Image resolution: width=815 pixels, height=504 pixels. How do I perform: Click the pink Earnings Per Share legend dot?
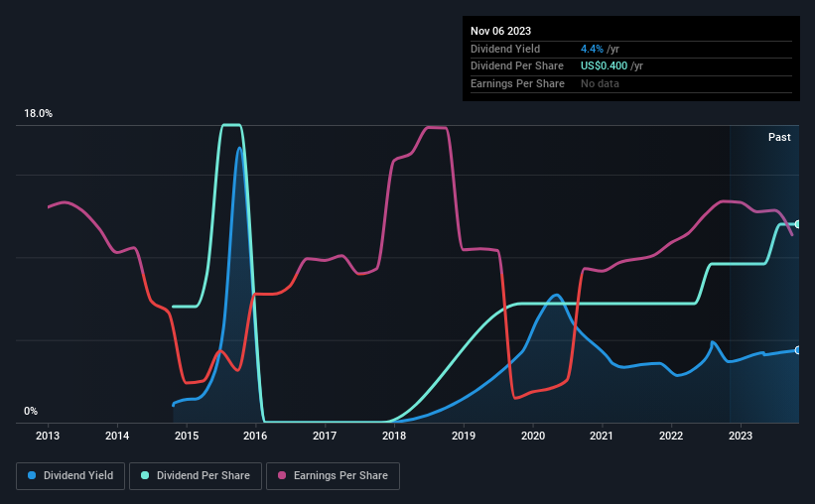282,475
